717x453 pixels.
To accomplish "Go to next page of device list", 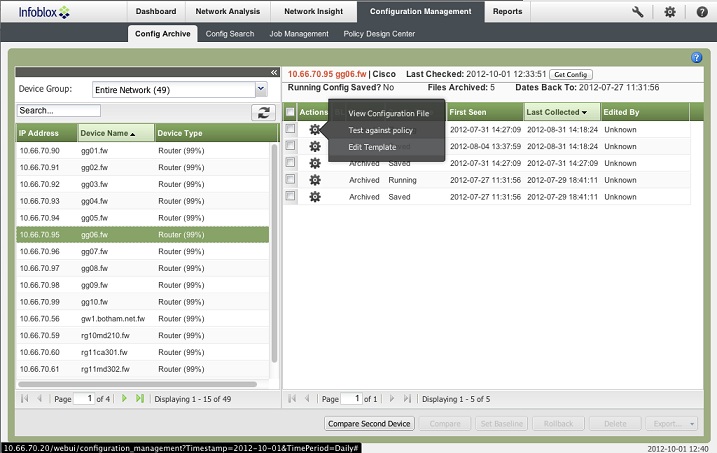I will tap(125, 399).
